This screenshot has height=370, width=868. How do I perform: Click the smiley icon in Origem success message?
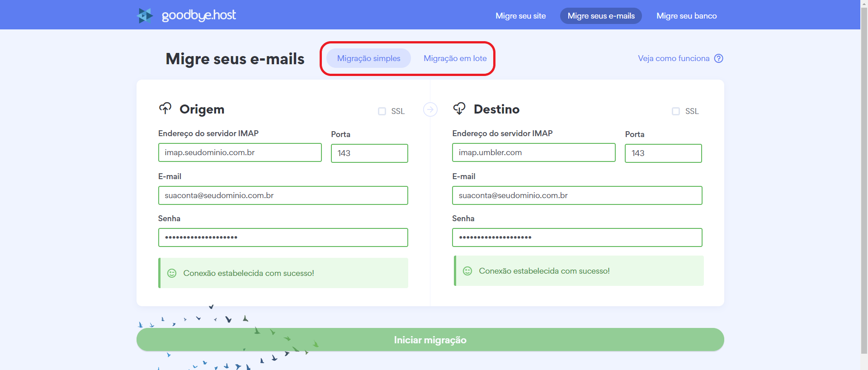[172, 273]
